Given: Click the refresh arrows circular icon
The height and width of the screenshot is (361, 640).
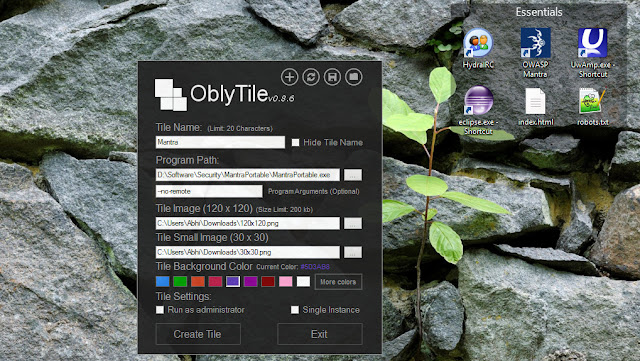Looking at the screenshot, I should pos(311,77).
